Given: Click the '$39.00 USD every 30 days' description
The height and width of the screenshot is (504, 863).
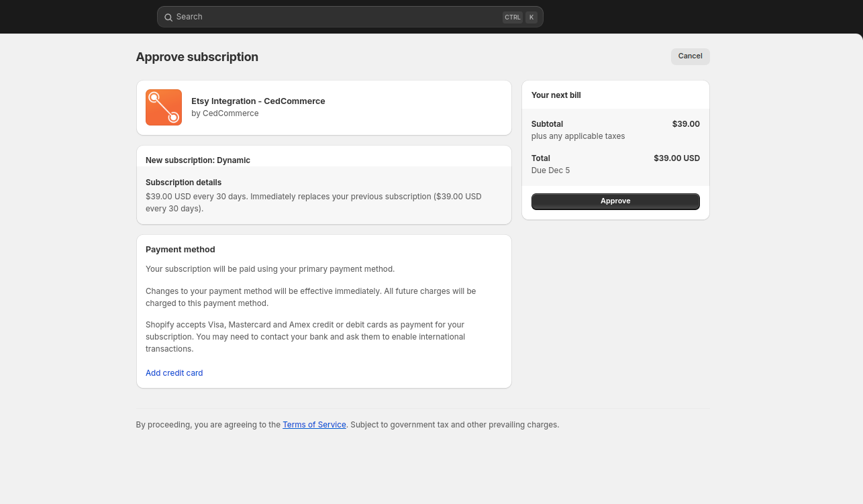Looking at the screenshot, I should [313, 203].
